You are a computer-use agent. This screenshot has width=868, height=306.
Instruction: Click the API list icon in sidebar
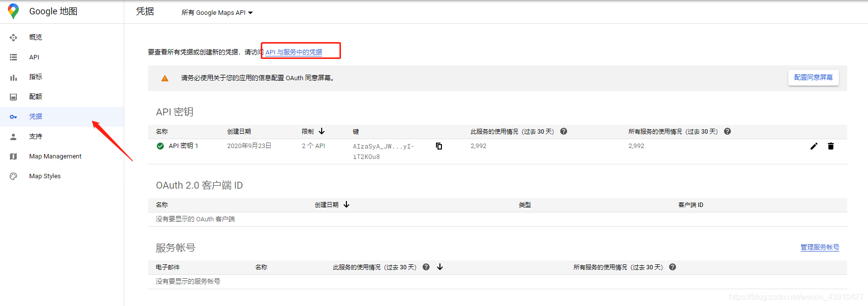coord(13,57)
